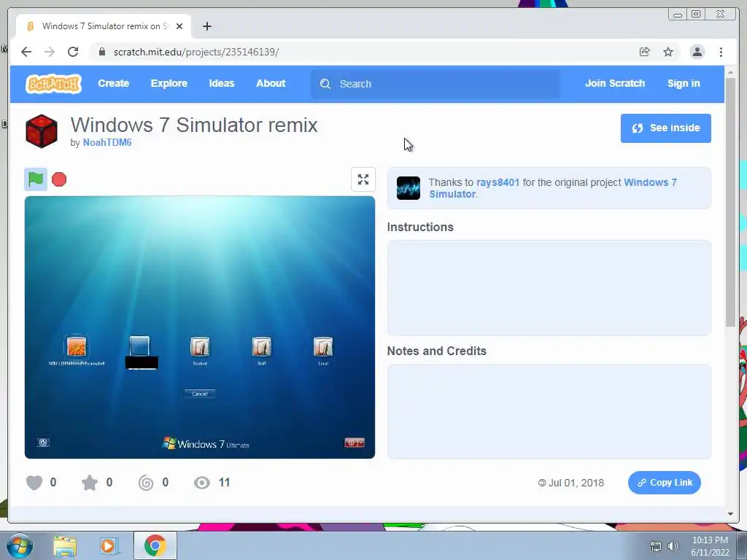Click the Copy Link button
This screenshot has width=747, height=560.
pyautogui.click(x=664, y=483)
